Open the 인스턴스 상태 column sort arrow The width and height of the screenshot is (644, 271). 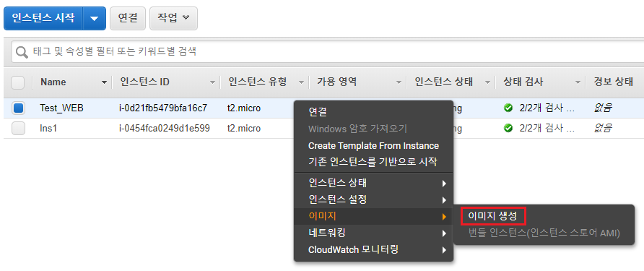(487, 82)
